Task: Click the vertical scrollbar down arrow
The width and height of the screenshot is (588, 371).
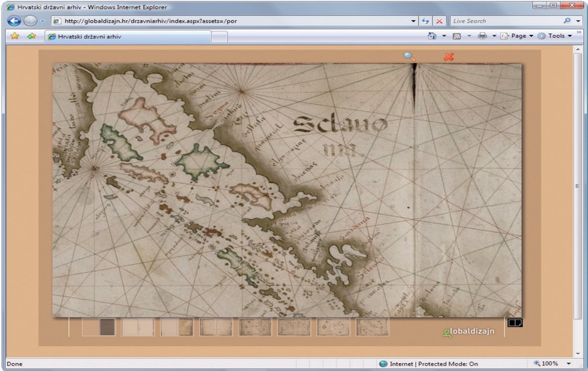Action: click(578, 354)
